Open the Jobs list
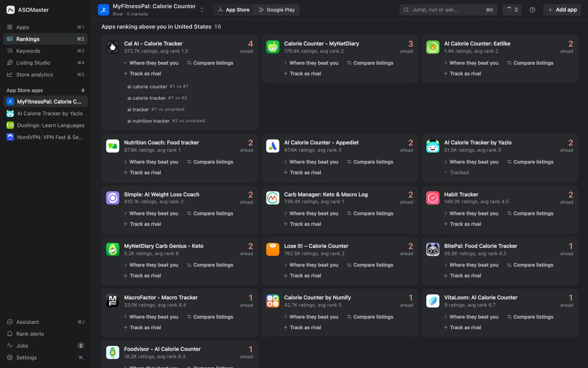 coord(46,346)
